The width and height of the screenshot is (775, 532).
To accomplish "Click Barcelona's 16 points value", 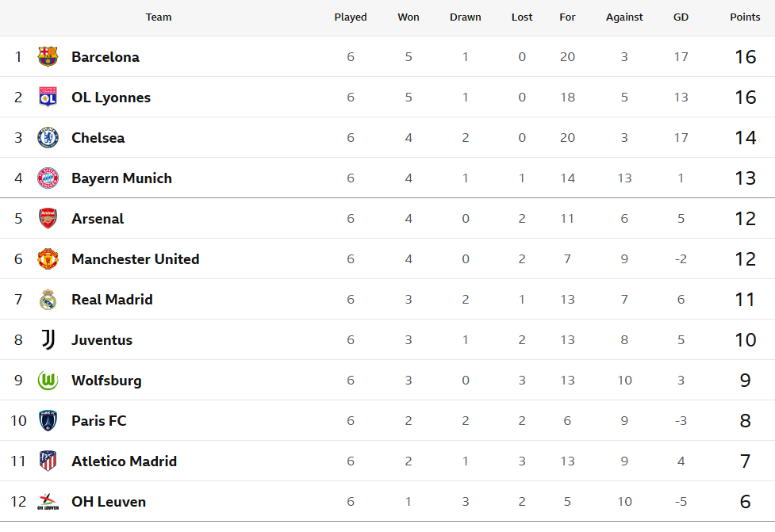I will click(745, 57).
